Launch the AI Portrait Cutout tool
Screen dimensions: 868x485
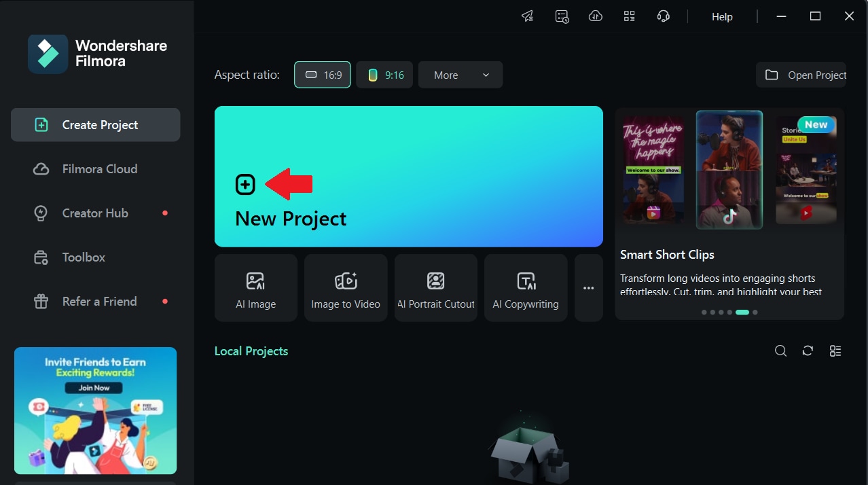pos(436,288)
